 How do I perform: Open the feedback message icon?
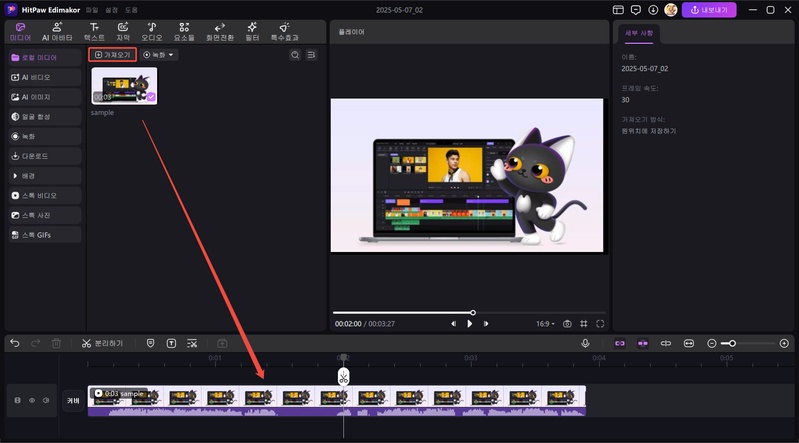pos(635,10)
